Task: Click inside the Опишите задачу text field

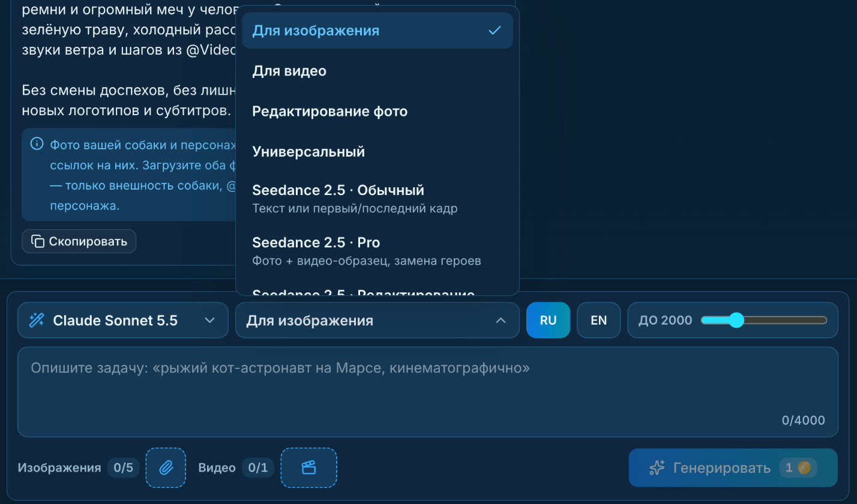Action: [x=428, y=392]
